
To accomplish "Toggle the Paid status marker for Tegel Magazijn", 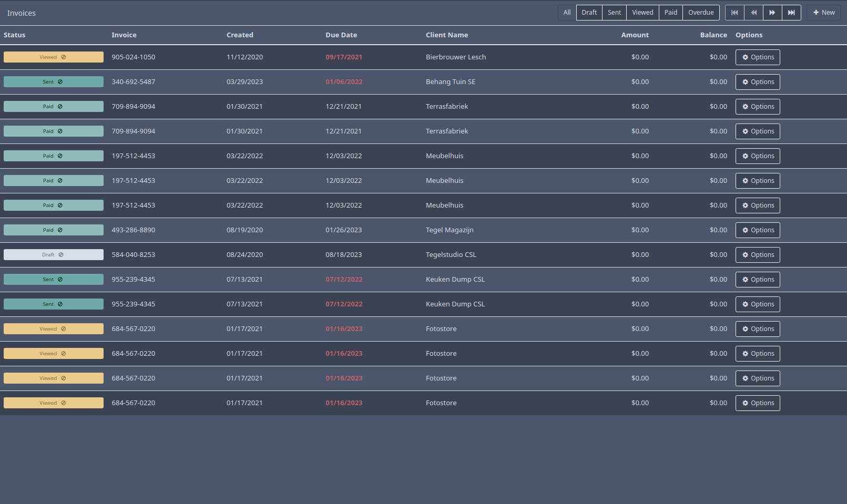I will coord(60,230).
